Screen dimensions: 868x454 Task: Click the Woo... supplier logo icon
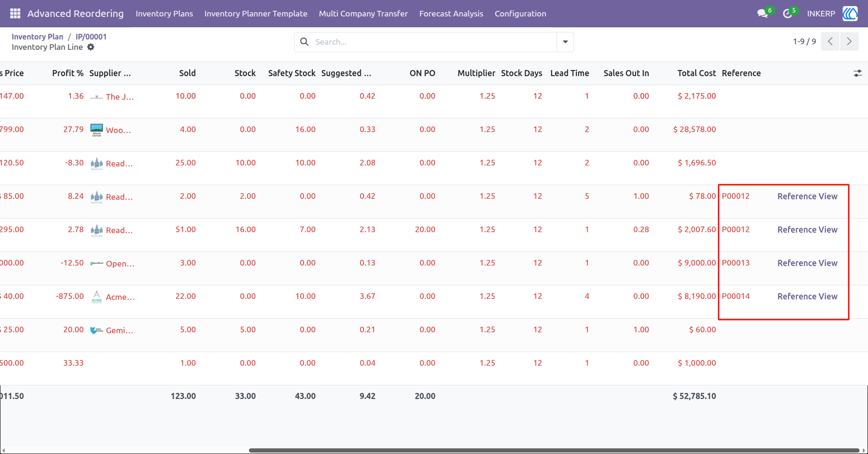pyautogui.click(x=97, y=130)
